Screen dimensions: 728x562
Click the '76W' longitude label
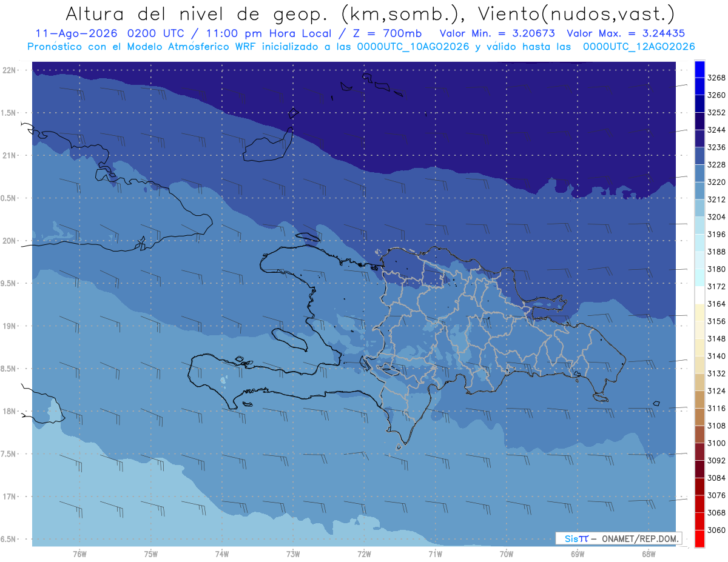79,554
